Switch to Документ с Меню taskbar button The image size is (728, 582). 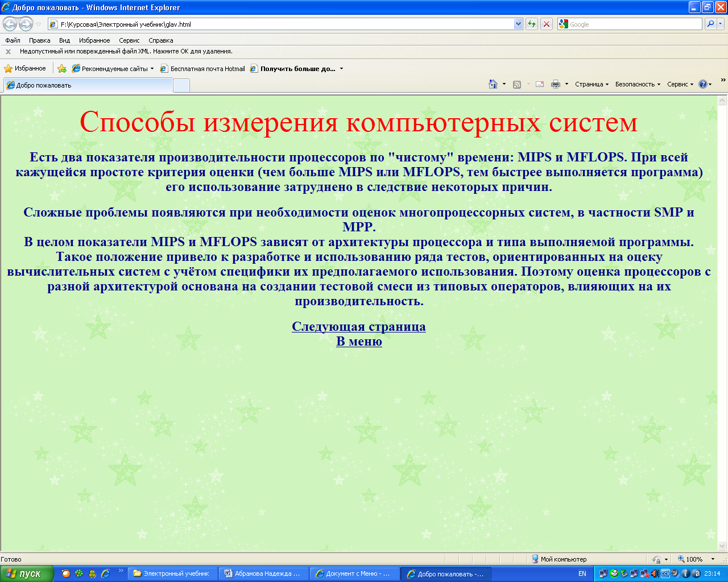(354, 573)
